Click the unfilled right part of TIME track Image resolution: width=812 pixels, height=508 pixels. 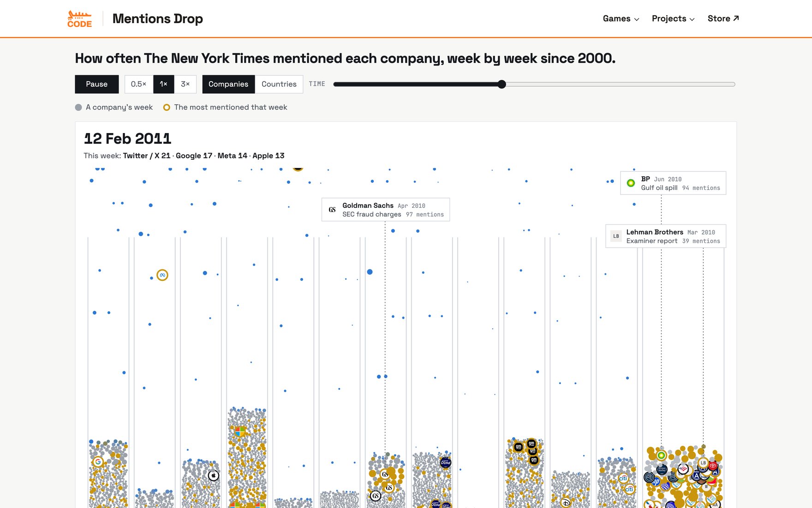click(621, 84)
